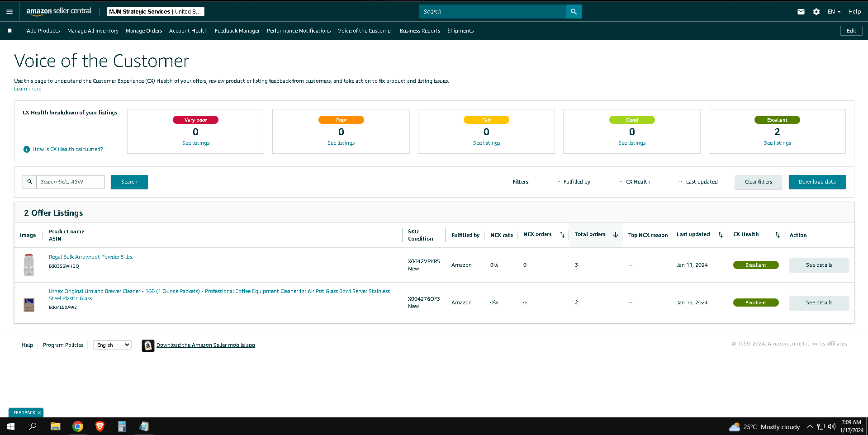
Task: Click the weather widget in taskbar
Action: (x=764, y=427)
